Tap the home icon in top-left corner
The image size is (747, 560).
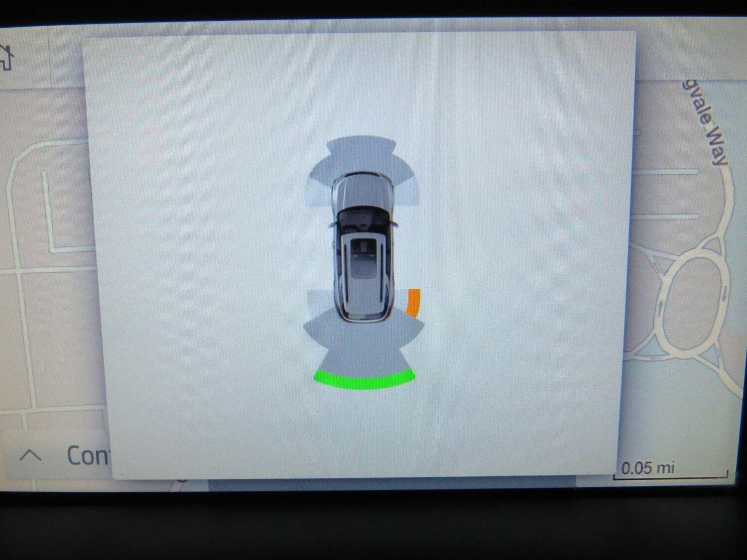click(6, 57)
